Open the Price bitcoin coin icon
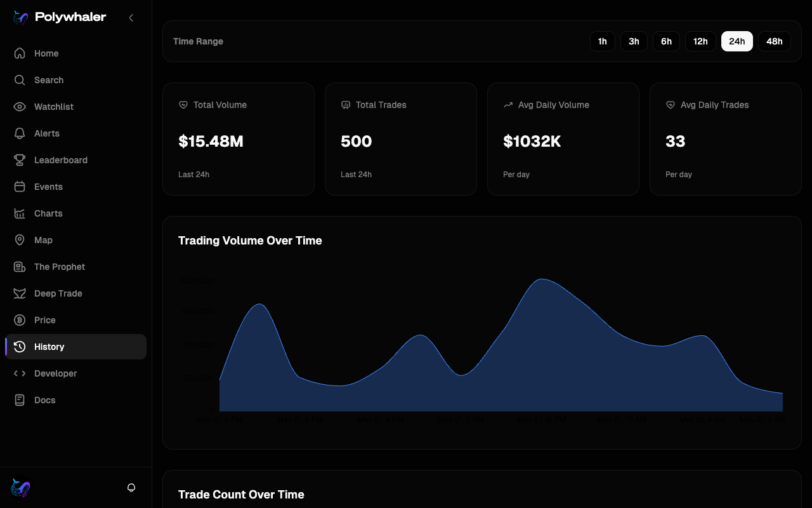The width and height of the screenshot is (812, 508). pos(20,320)
